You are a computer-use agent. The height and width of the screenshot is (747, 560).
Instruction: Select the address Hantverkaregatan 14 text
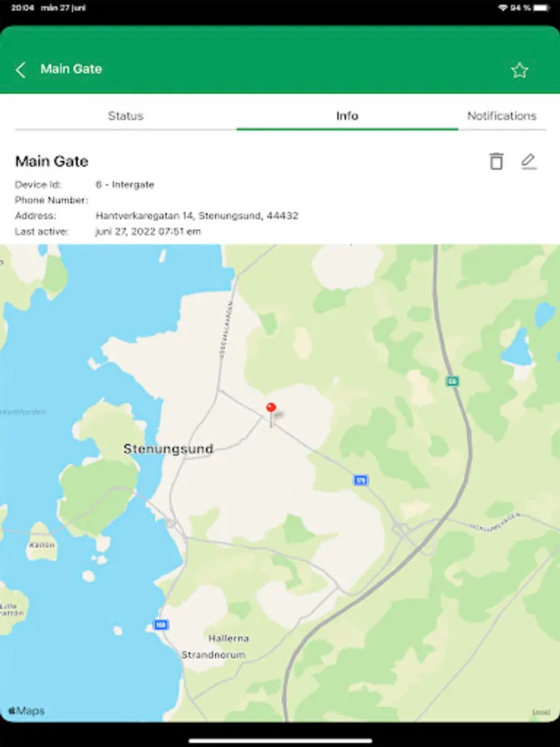pyautogui.click(x=197, y=216)
